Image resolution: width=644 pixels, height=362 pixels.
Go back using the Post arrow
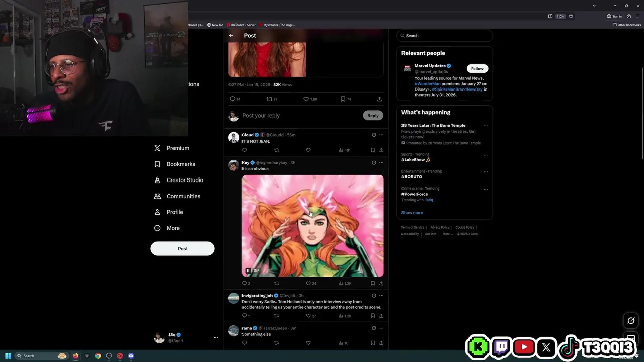(x=231, y=36)
